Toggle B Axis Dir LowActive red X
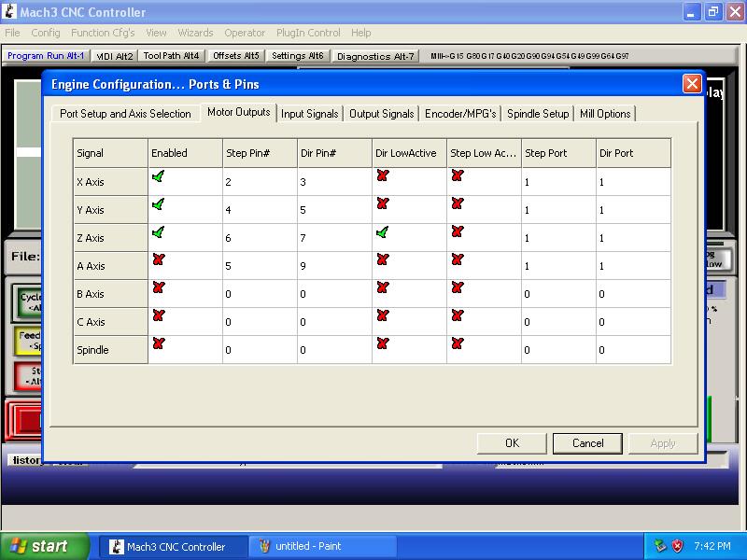 [382, 288]
